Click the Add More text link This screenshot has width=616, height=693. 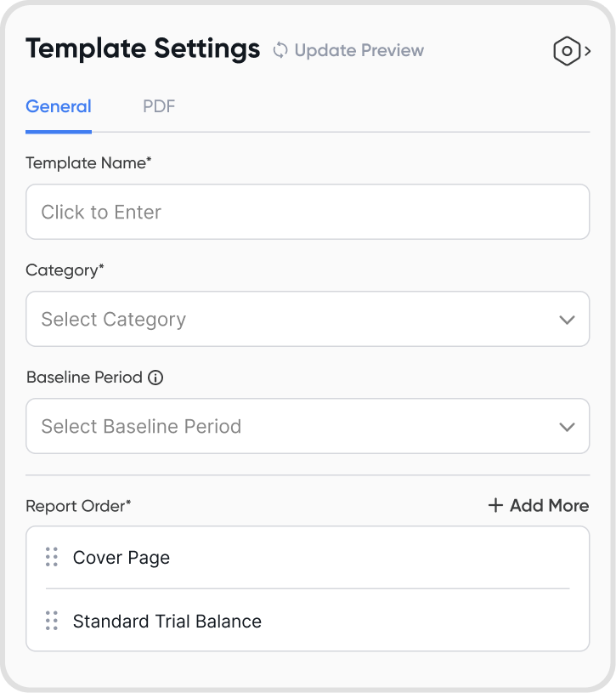pos(549,505)
